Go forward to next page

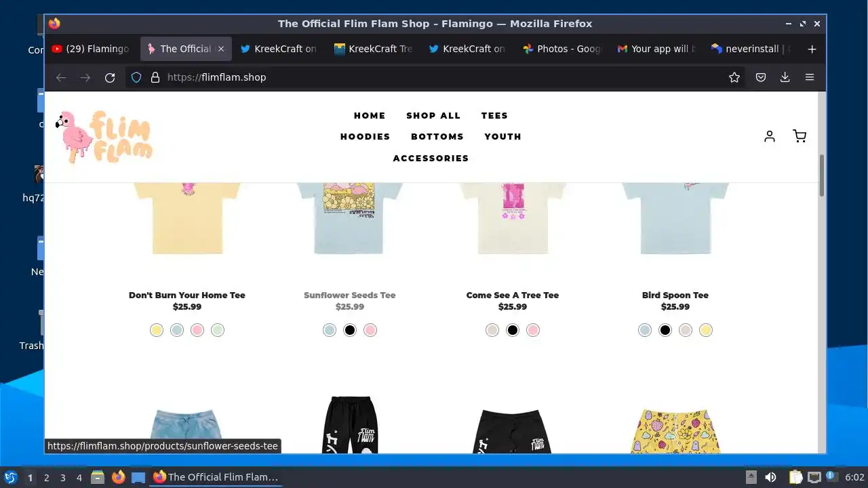(85, 77)
